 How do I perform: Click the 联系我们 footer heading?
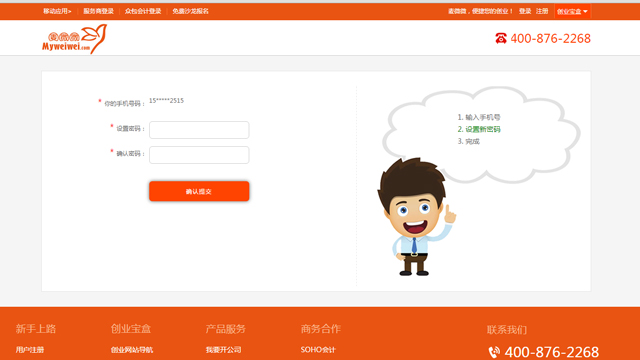[507, 330]
